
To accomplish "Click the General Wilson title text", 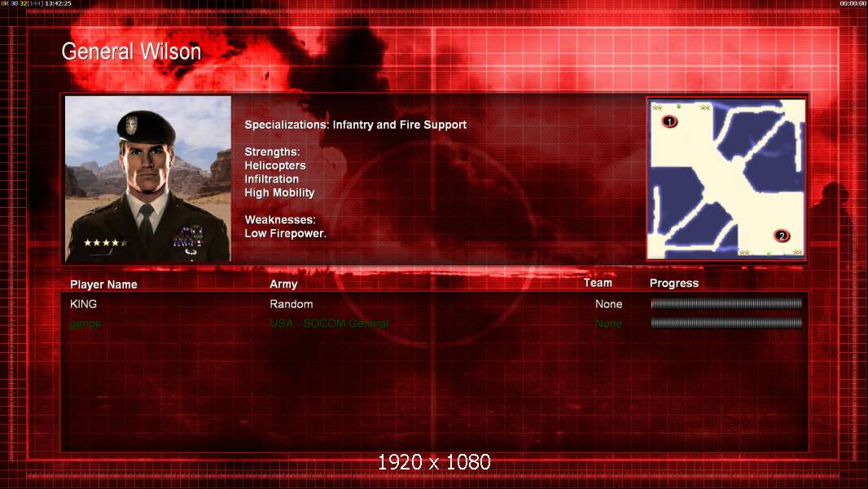I will click(x=131, y=51).
